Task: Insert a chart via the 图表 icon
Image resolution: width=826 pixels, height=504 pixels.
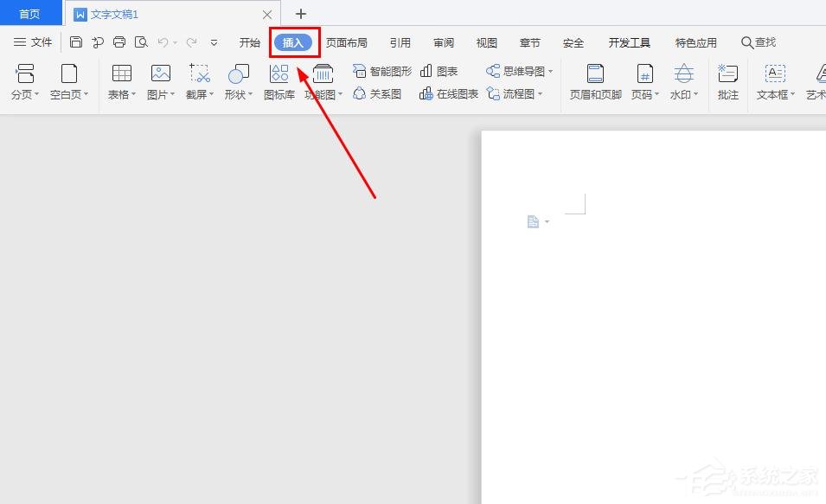Action: click(x=439, y=70)
